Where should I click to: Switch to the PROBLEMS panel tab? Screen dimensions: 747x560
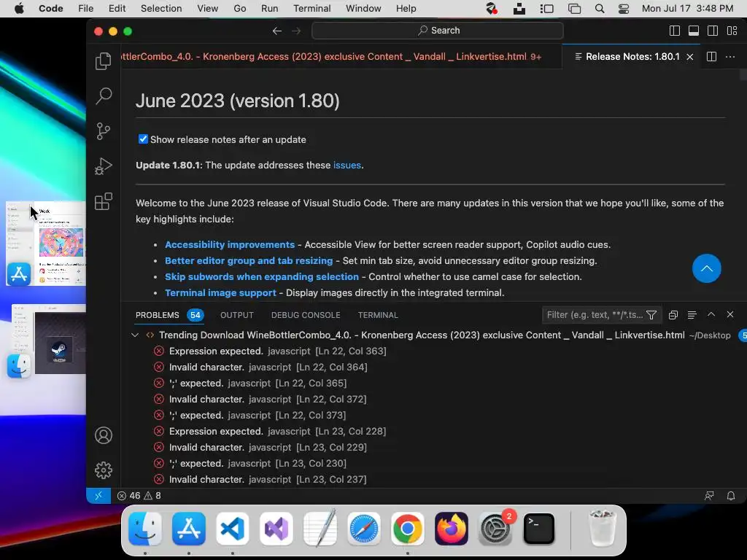(x=158, y=315)
